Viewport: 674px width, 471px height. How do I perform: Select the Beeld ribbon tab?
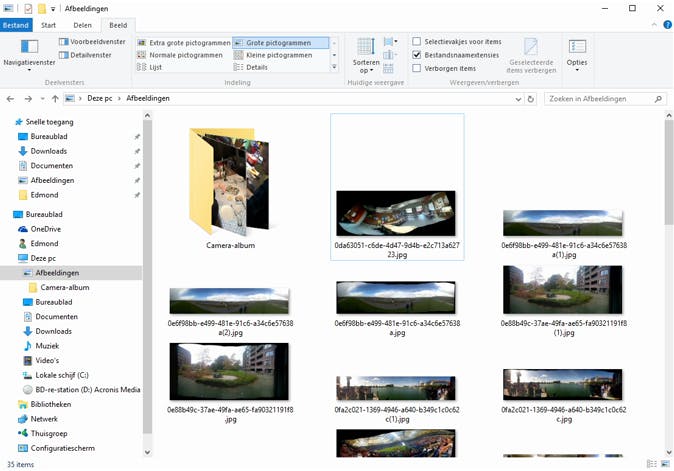pos(118,25)
